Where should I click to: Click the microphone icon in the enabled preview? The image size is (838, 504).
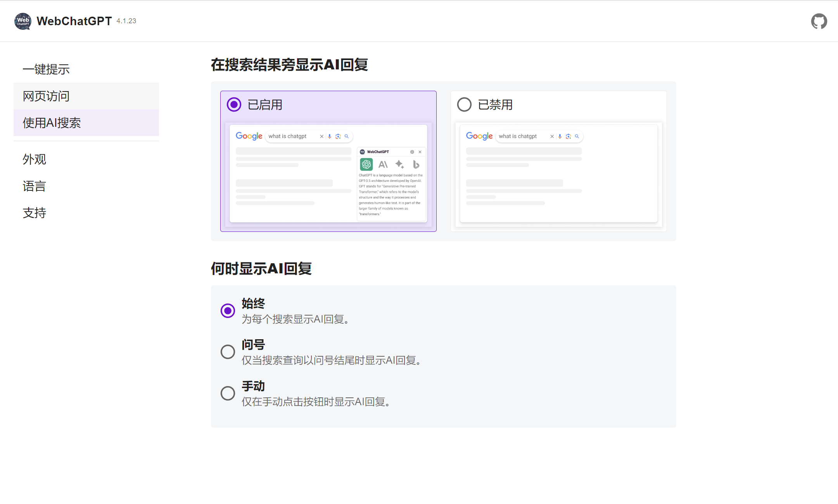(330, 136)
